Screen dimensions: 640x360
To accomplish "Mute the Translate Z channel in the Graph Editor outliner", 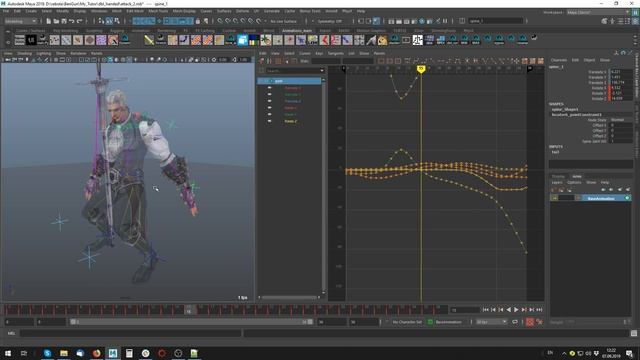I will click(269, 101).
